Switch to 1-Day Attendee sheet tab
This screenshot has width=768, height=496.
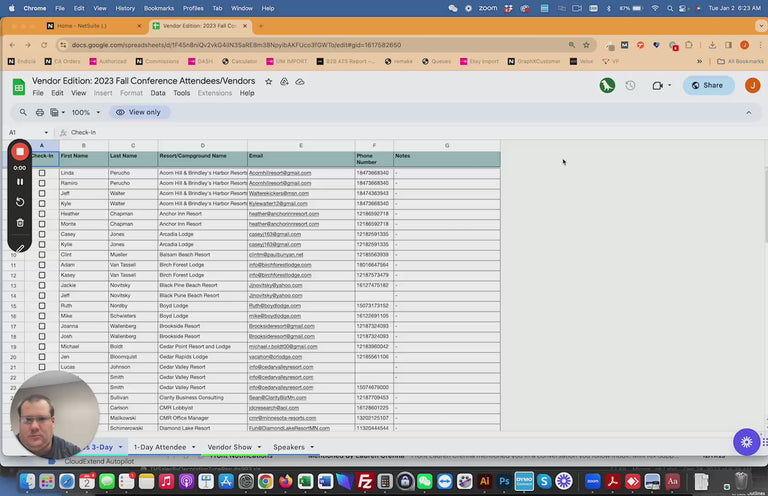coord(160,447)
